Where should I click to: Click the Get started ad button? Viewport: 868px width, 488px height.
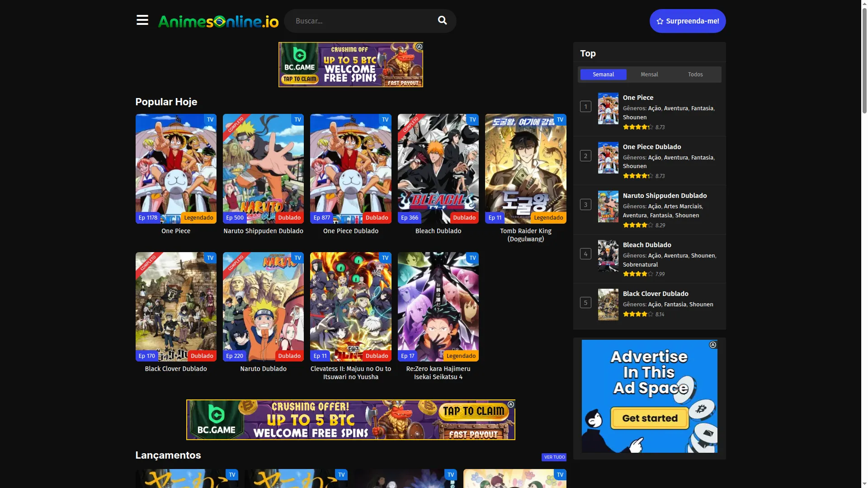[x=650, y=418]
